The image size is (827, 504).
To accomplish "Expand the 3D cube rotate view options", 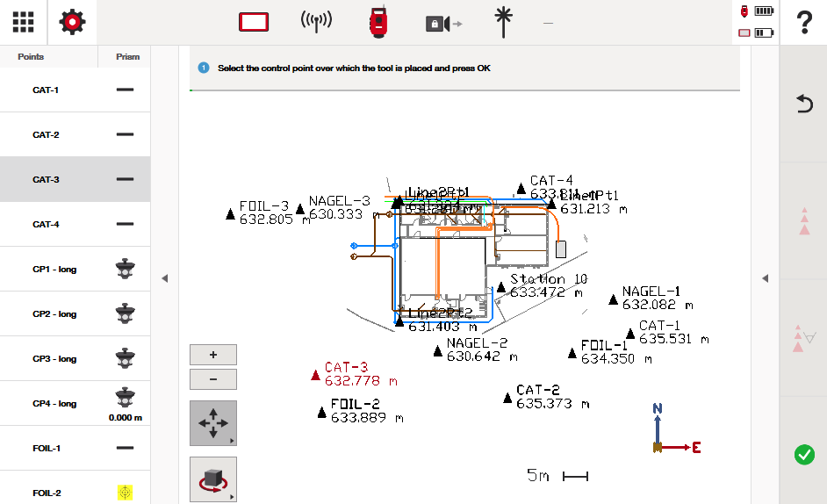I will [212, 479].
